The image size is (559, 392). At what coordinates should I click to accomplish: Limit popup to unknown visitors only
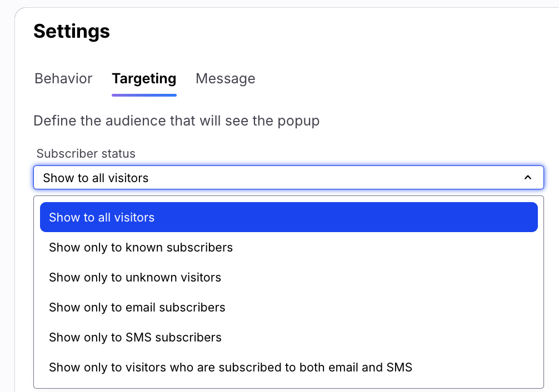tap(135, 277)
